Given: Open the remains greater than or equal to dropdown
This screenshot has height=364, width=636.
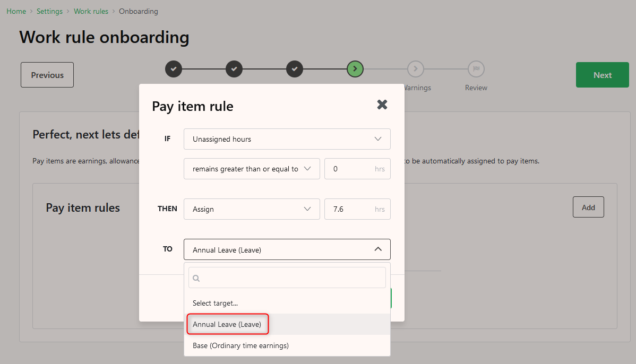Looking at the screenshot, I should click(252, 169).
